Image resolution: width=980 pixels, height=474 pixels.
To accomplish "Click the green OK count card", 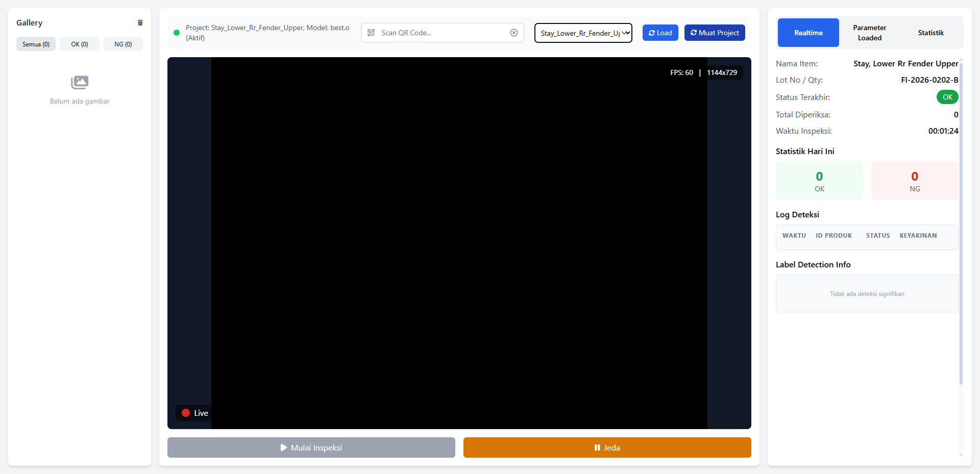I will pyautogui.click(x=819, y=181).
